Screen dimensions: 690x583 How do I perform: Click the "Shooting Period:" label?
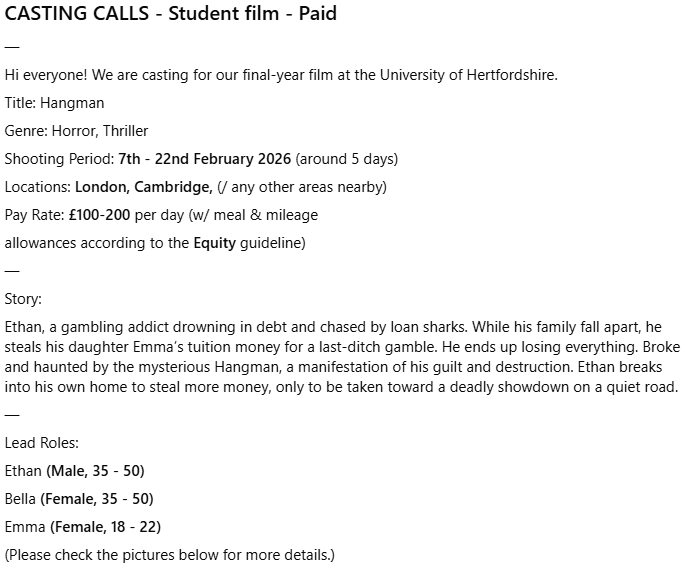[59, 159]
